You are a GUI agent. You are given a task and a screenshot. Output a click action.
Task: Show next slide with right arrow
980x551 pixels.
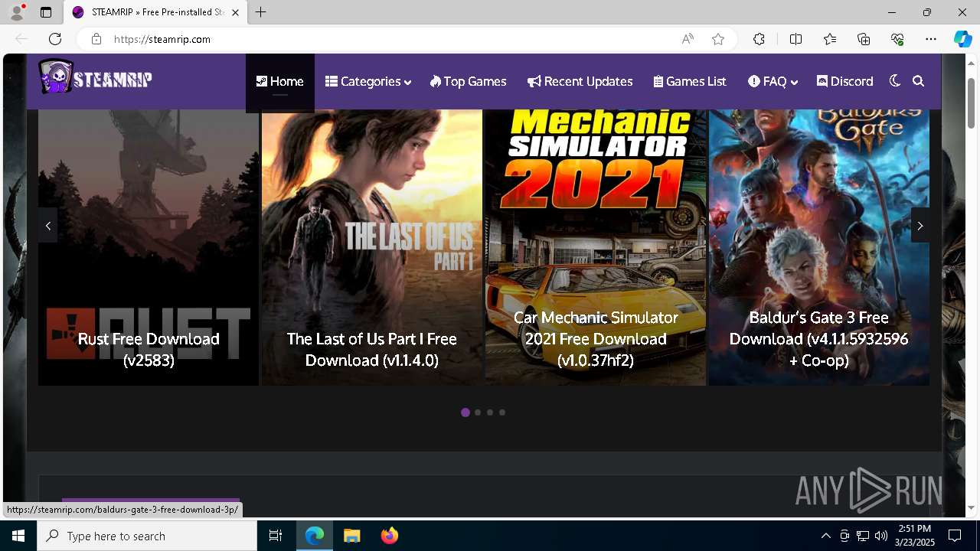click(920, 226)
